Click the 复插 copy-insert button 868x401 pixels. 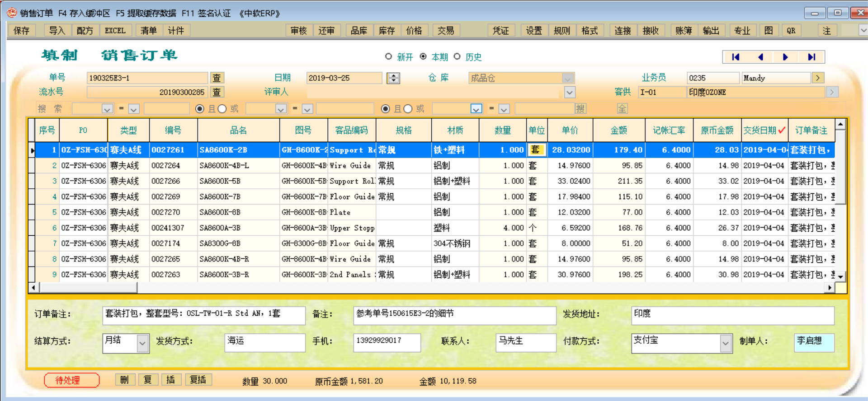pyautogui.click(x=198, y=380)
